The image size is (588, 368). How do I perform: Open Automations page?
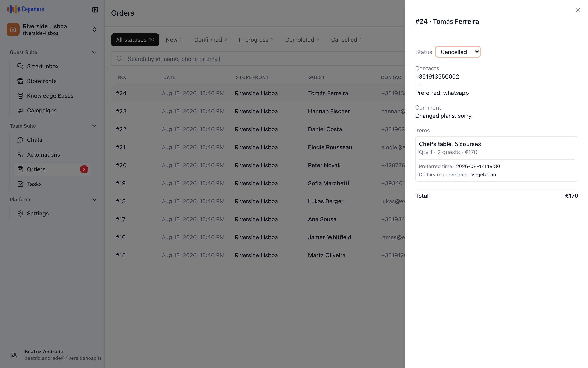(x=53, y=155)
